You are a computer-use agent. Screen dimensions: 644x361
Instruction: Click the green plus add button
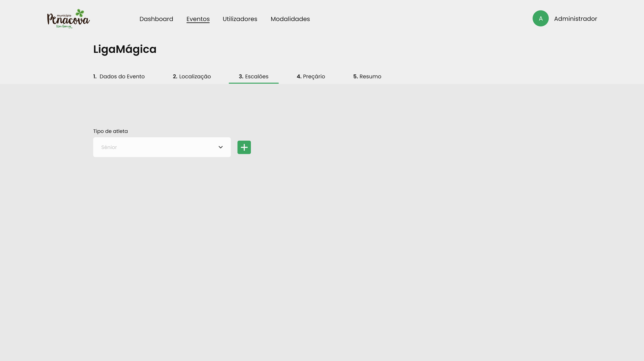pyautogui.click(x=244, y=147)
